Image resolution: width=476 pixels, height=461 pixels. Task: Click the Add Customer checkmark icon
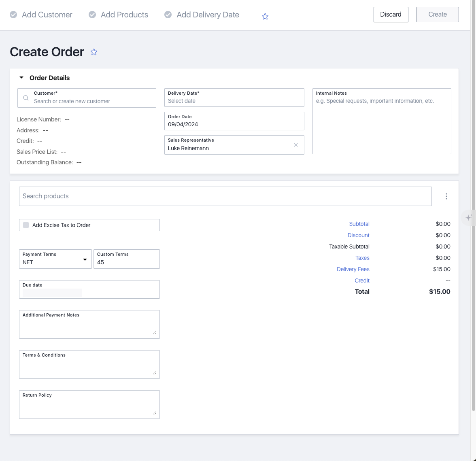[x=13, y=15]
